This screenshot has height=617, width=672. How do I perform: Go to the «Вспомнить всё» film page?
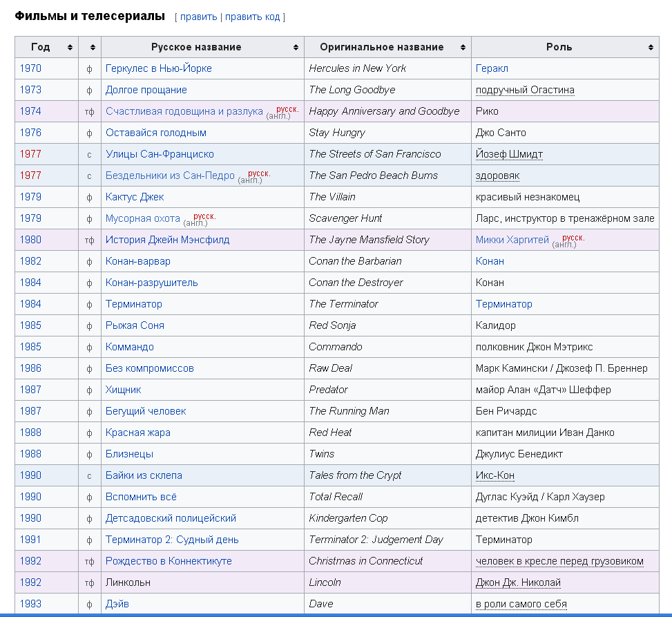[141, 497]
